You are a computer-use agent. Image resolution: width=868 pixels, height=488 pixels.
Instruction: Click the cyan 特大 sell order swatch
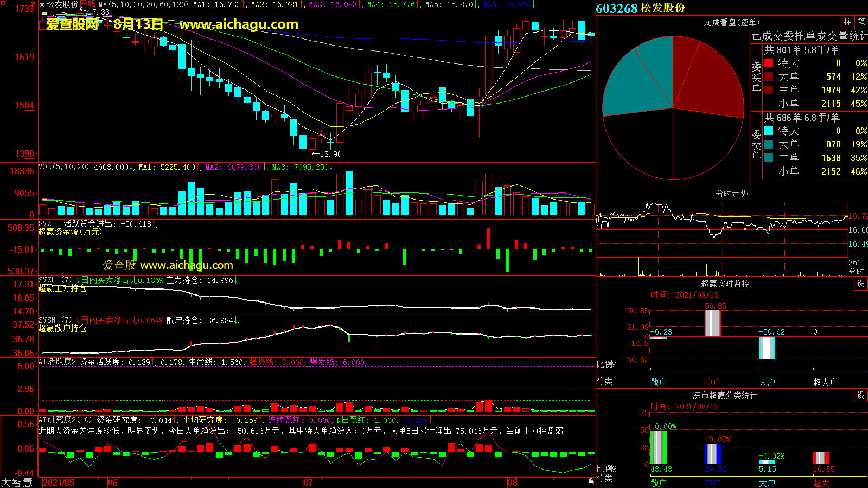coord(768,131)
